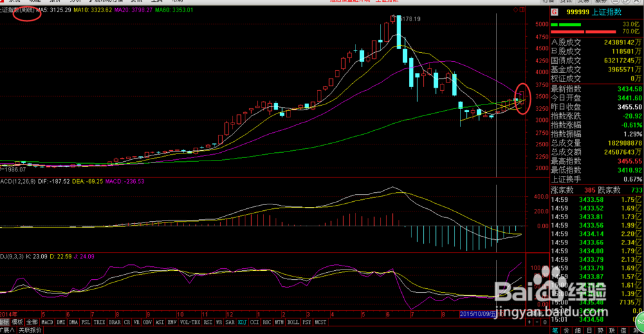Select the BRAR indicator tab
This screenshot has height=334, width=644.
coord(115,322)
